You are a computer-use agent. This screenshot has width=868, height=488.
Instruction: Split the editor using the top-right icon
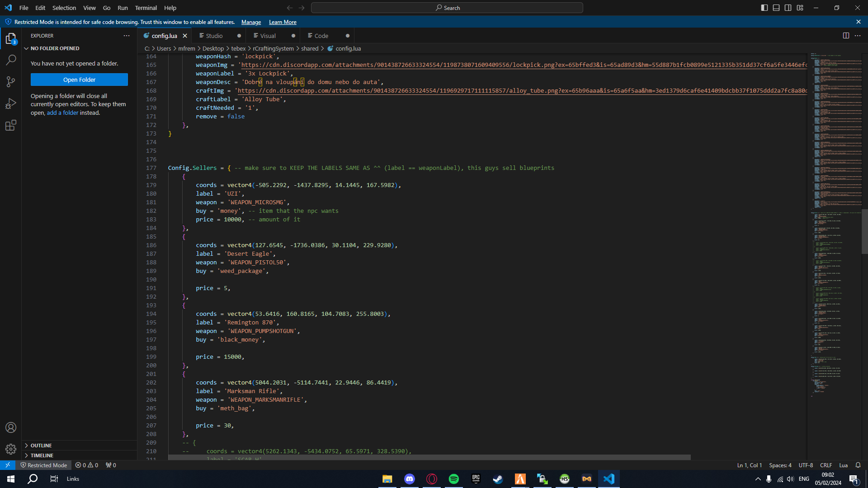[846, 35]
